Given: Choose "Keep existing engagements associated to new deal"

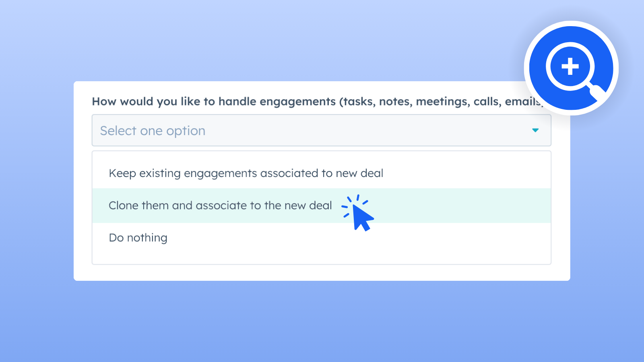Looking at the screenshot, I should tap(246, 173).
